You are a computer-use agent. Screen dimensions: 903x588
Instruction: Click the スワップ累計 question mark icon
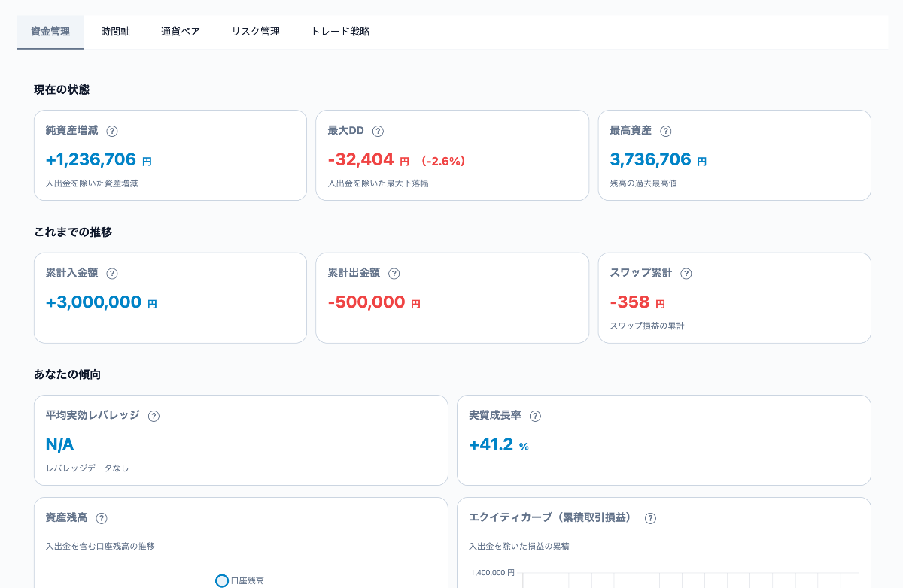pyautogui.click(x=686, y=273)
